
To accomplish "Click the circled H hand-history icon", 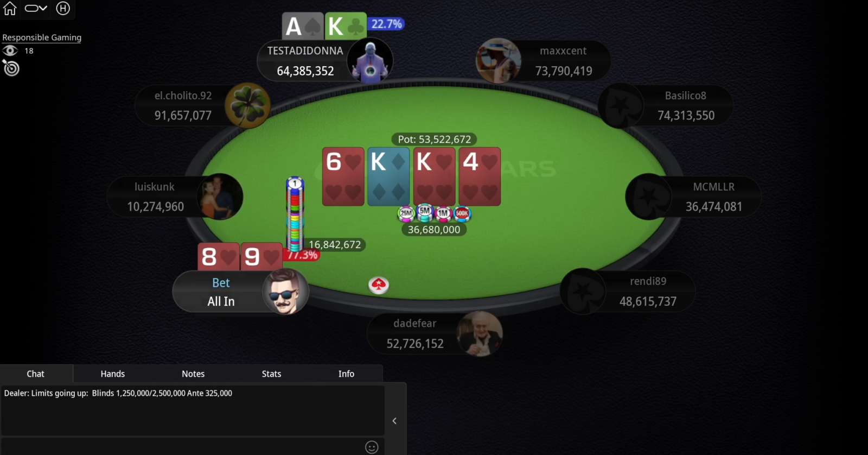I will tap(63, 8).
